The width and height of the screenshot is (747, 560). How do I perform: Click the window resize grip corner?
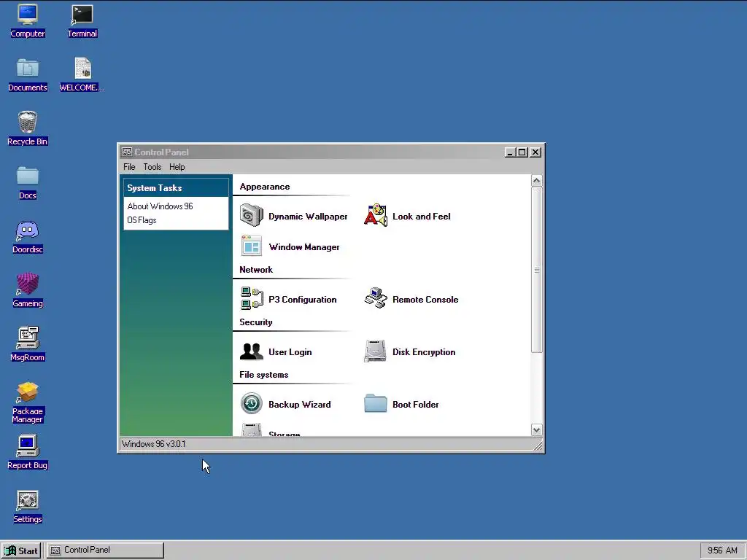pos(538,446)
